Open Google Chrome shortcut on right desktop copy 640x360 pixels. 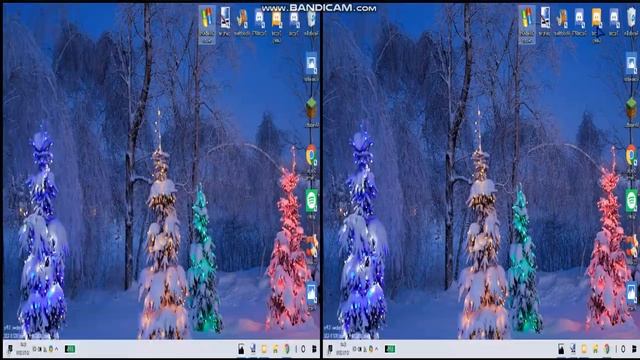coord(631,155)
